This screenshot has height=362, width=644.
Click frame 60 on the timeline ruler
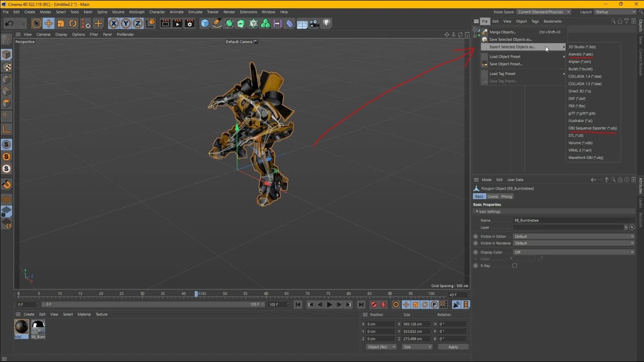click(266, 294)
